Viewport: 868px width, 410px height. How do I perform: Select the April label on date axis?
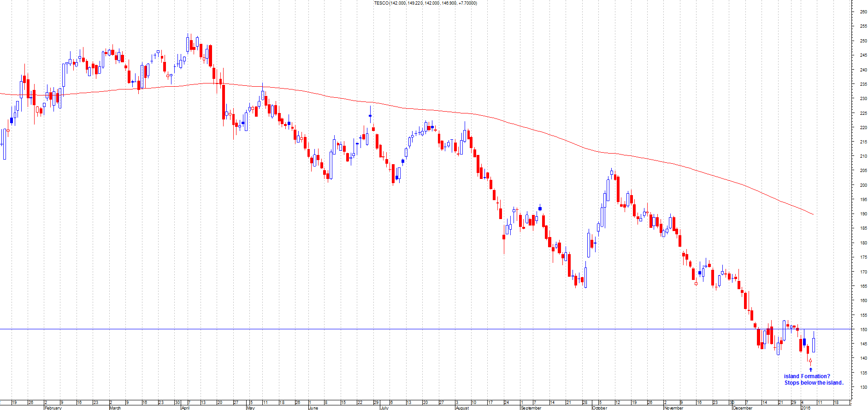185,408
